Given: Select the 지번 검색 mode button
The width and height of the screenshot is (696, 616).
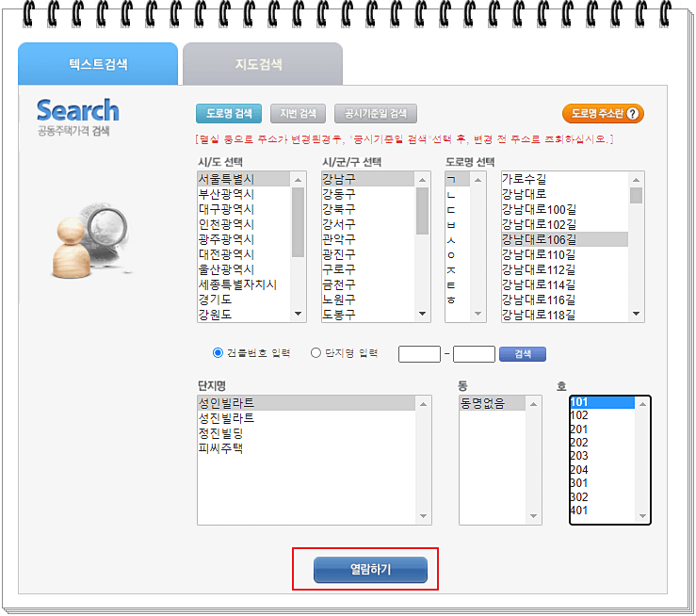Looking at the screenshot, I should pos(298,114).
